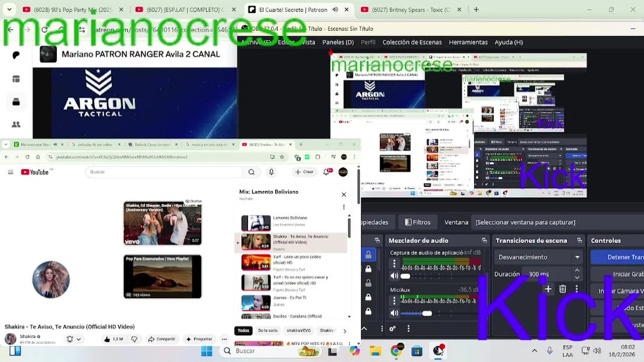This screenshot has width=644, height=362.
Task: Open the YouTube account avatar menu
Action: coord(343,172)
